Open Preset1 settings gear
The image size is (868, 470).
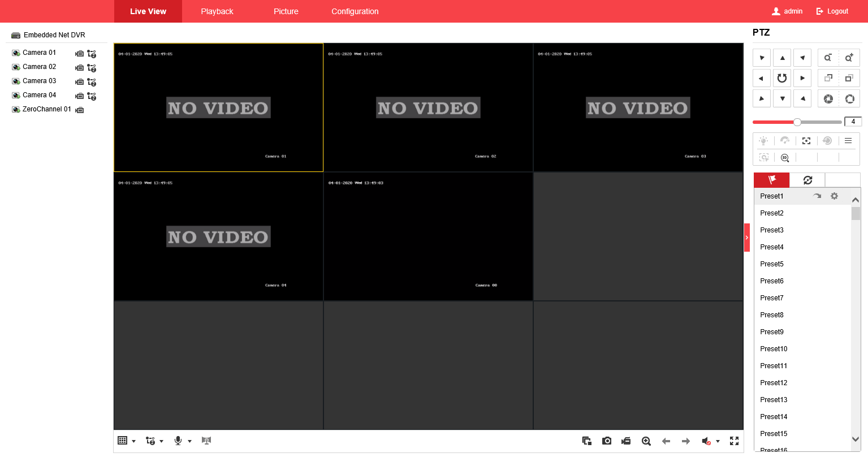coord(834,196)
